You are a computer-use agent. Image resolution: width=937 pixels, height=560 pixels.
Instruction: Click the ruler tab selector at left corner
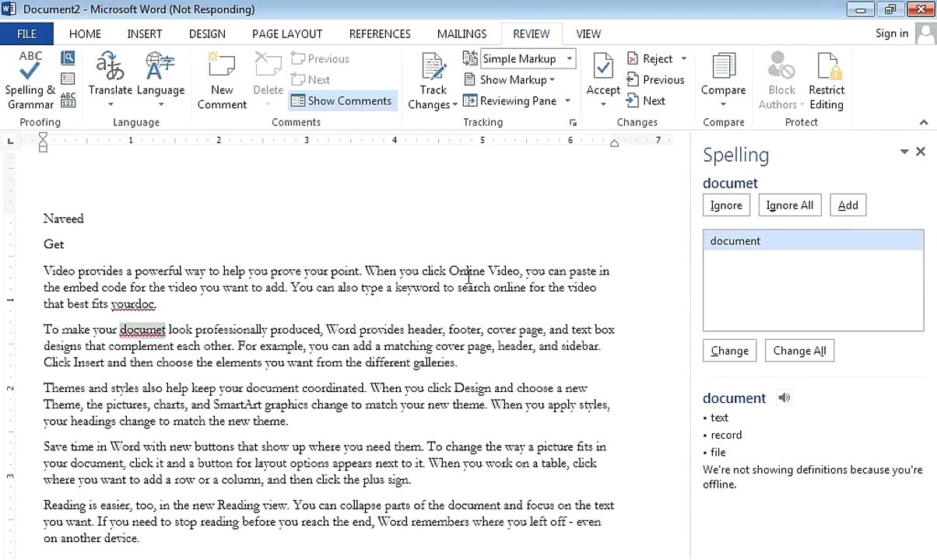click(x=9, y=141)
